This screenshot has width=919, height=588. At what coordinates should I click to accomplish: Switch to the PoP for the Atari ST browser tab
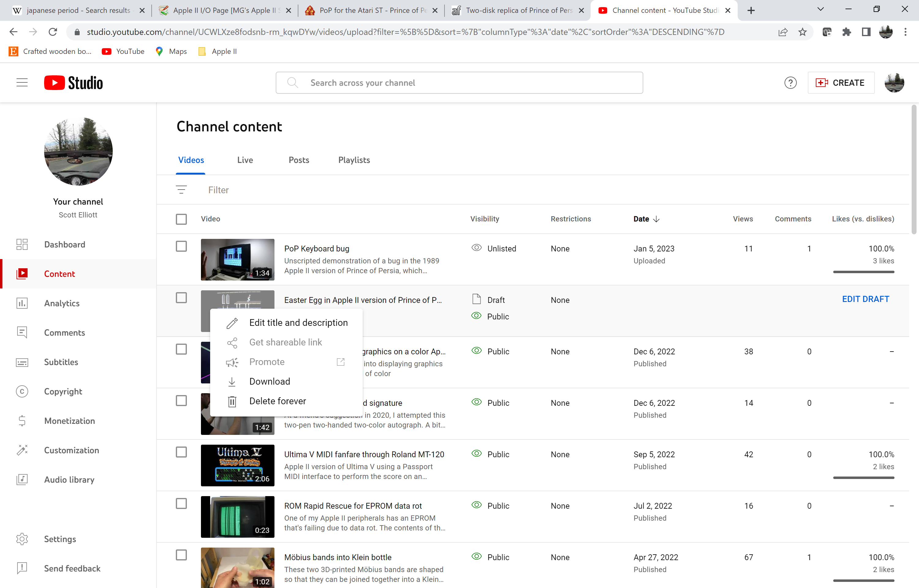372,10
